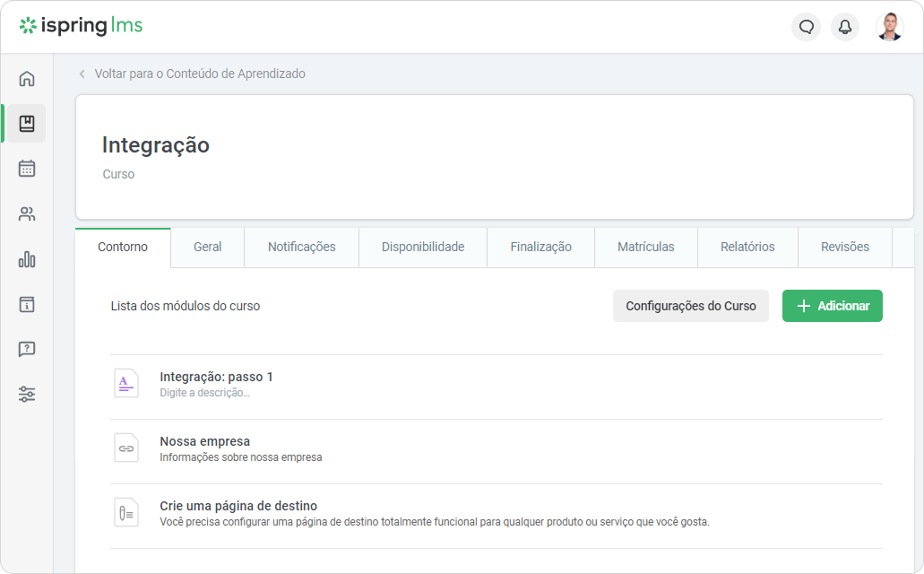
Task: Click the Configurações do Curso button
Action: click(690, 306)
